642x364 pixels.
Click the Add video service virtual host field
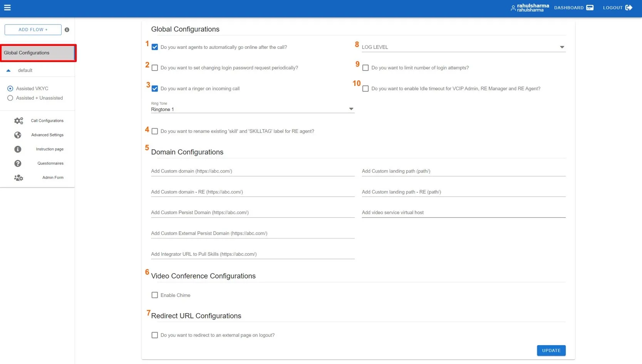click(x=464, y=213)
